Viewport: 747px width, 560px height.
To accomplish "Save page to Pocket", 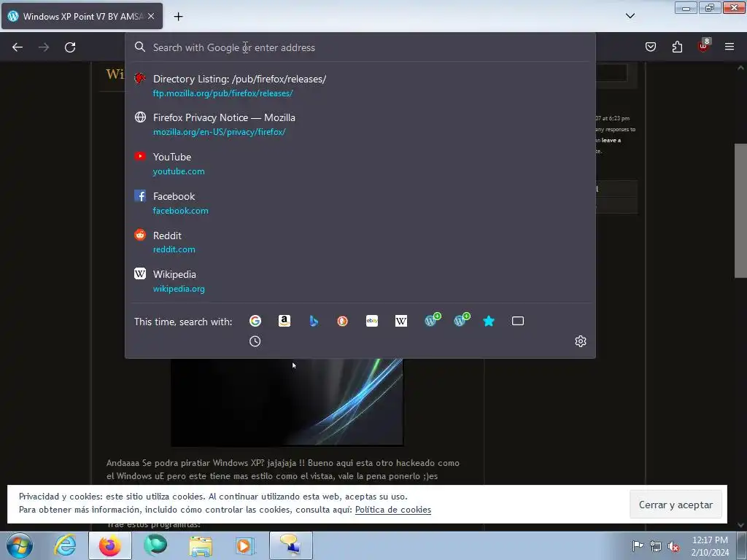I will 651,47.
